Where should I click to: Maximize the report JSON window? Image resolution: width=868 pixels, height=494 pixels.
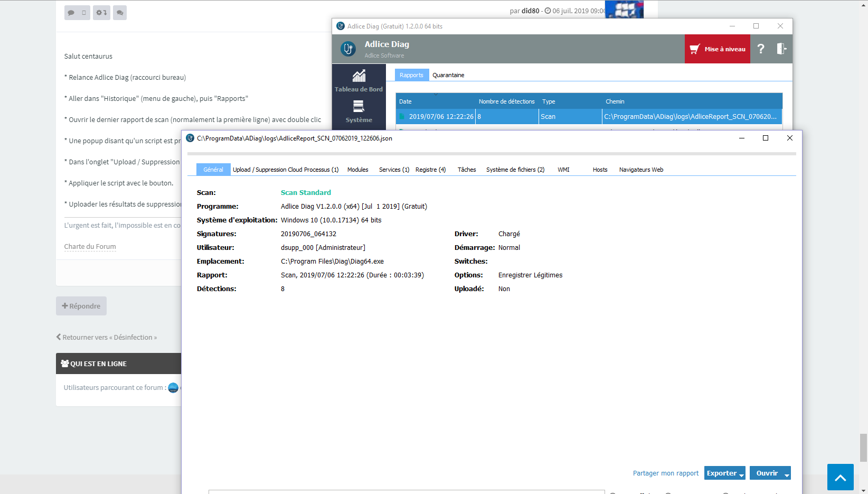pyautogui.click(x=766, y=138)
